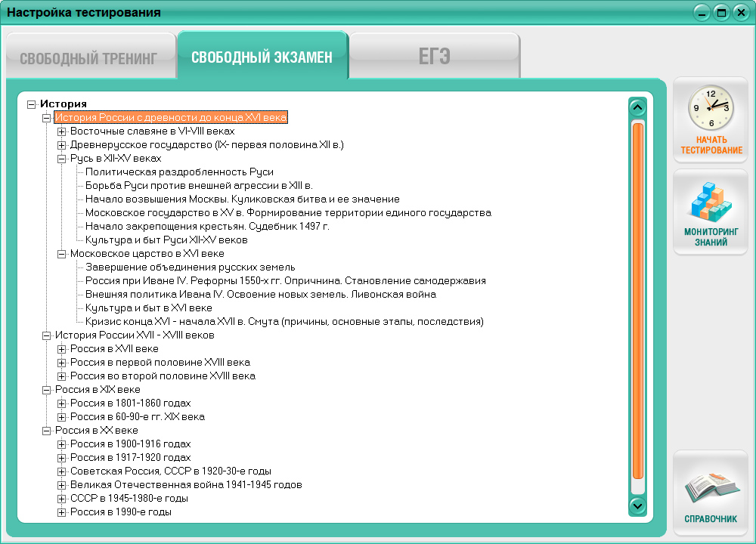The image size is (756, 544).
Task: Select Восточные славяне в VI-VIII веках label
Action: pos(153,131)
